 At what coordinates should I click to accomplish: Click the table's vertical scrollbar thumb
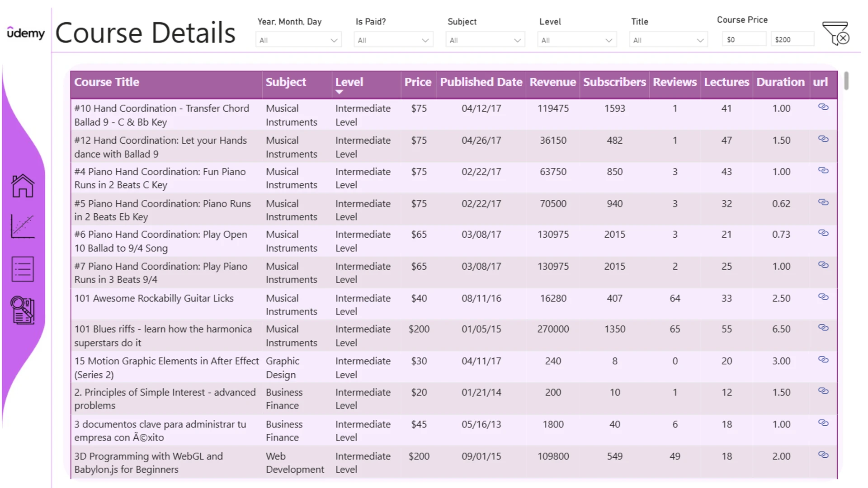846,81
